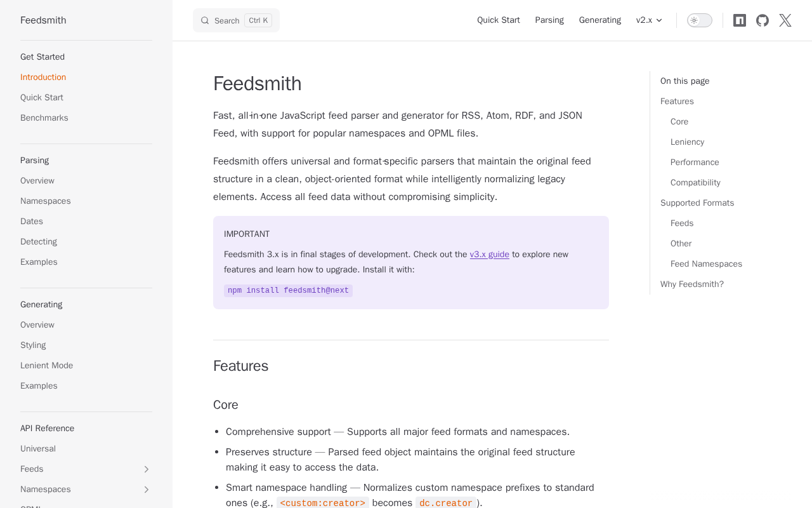Viewport: 812px width, 508px height.
Task: Open Lenient Mode sidebar page
Action: click(46, 366)
